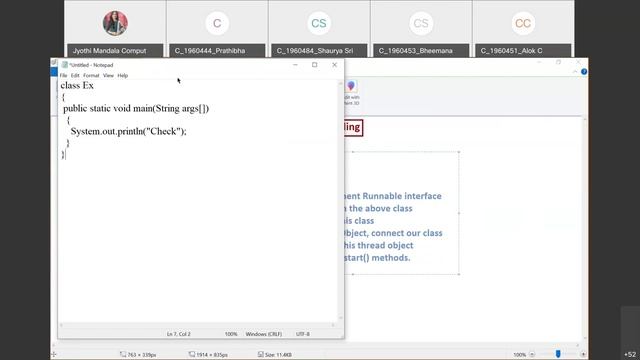This screenshot has height=360, width=640.
Task: Open the File menu in Notepad
Action: [63, 76]
